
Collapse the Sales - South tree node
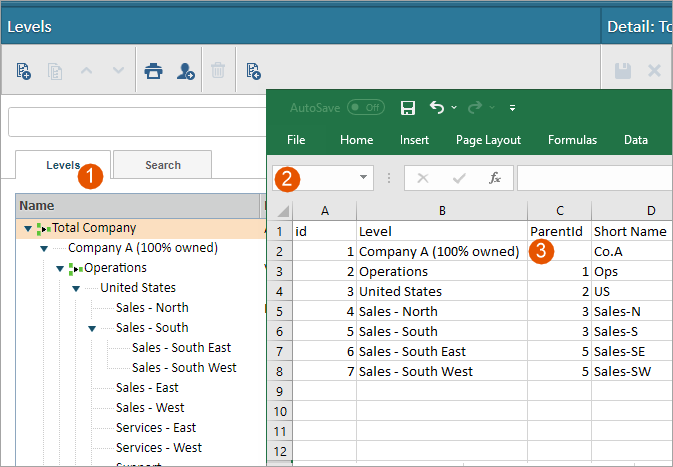click(92, 328)
